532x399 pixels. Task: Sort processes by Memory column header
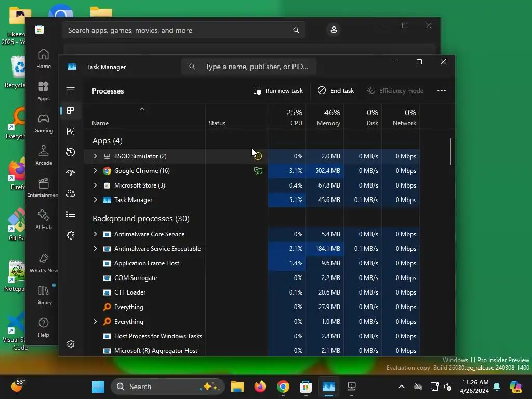pyautogui.click(x=325, y=117)
